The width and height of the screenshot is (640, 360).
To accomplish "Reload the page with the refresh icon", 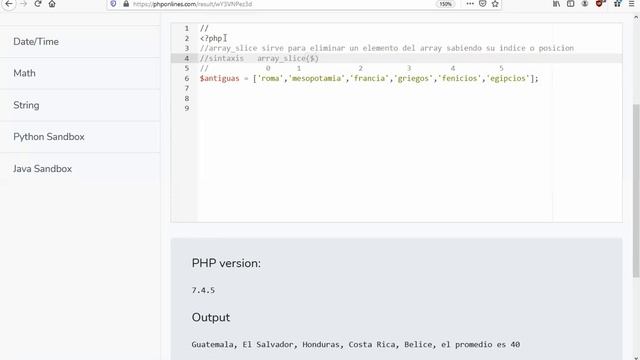I will click(x=38, y=4).
